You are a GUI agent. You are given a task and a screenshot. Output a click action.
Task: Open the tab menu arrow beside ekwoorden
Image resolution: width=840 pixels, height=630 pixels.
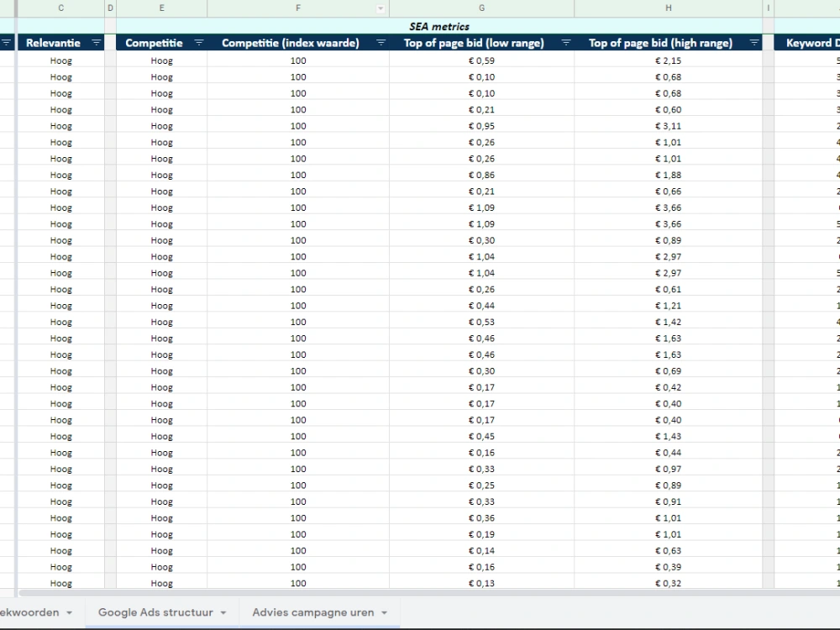point(69,612)
